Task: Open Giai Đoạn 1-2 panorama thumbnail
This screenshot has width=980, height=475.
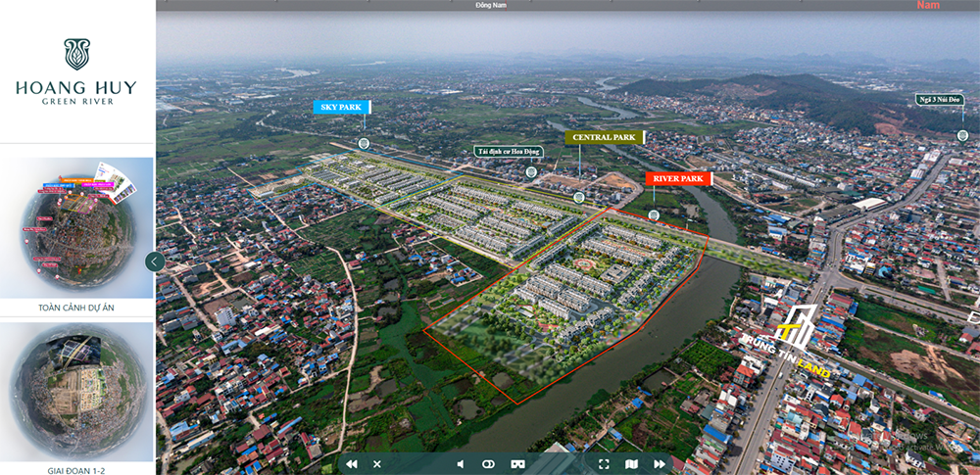Action: (x=76, y=392)
